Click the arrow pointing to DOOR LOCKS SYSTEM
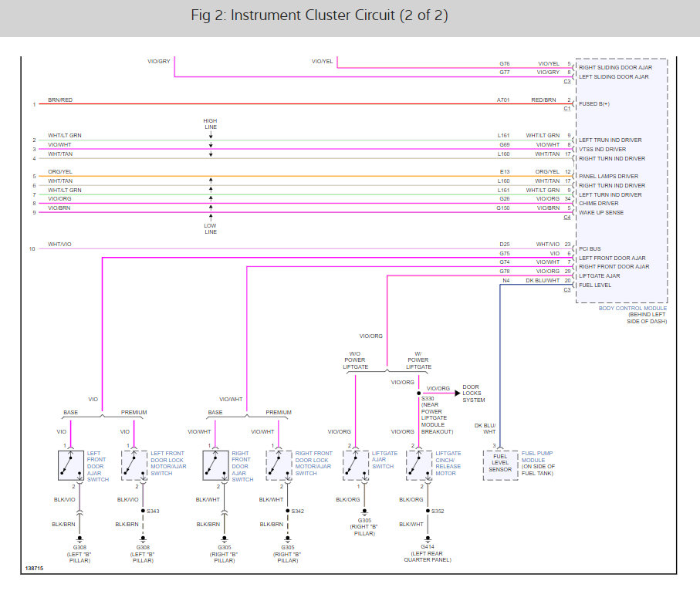 [457, 393]
